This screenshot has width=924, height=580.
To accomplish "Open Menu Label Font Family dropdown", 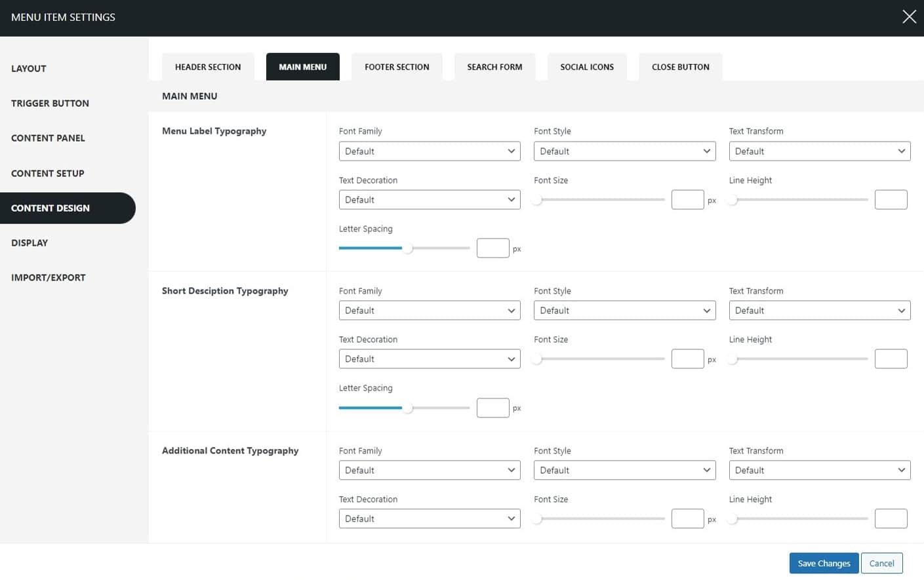I will [x=430, y=151].
